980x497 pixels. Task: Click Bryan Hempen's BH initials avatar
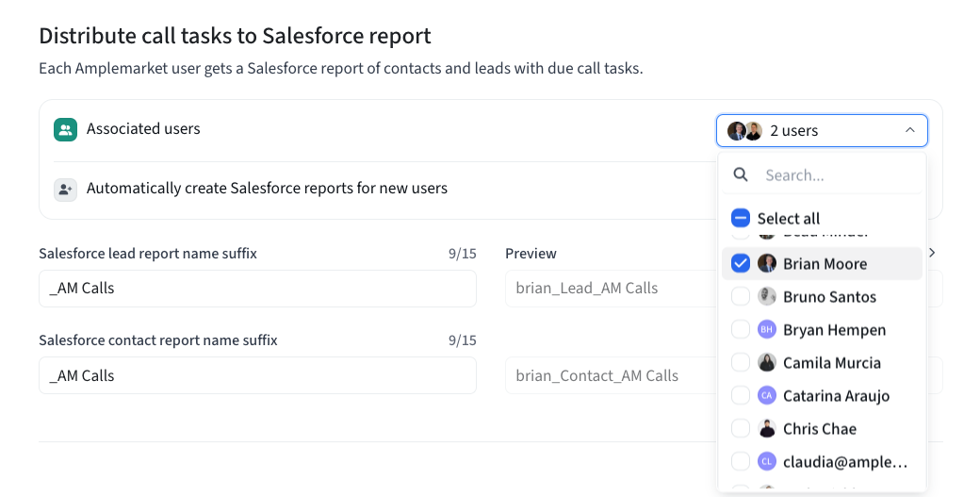(x=767, y=330)
